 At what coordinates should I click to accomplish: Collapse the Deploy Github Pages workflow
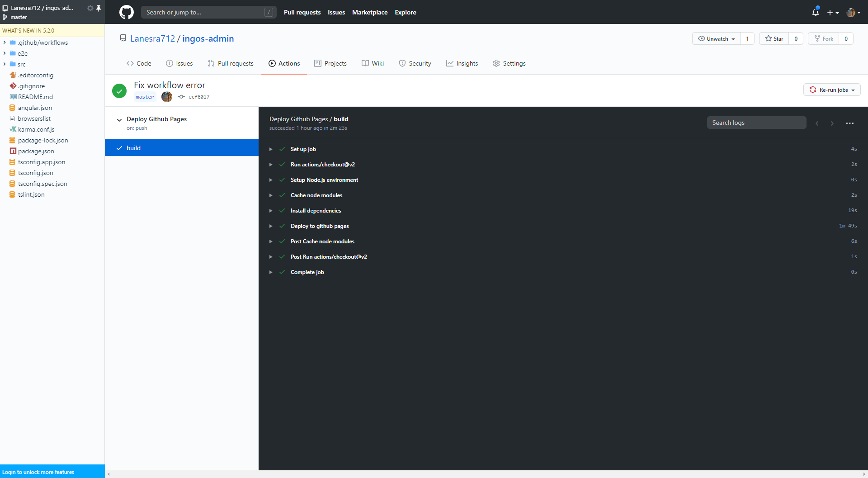(x=119, y=120)
